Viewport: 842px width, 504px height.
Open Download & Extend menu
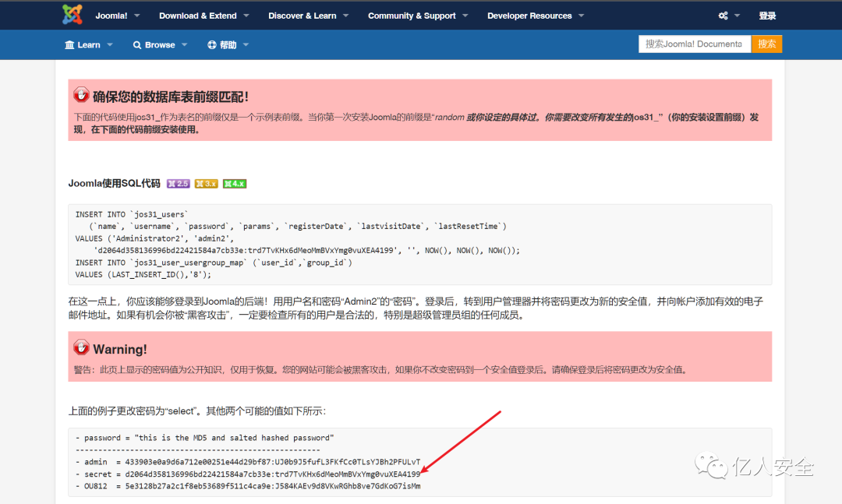(x=197, y=16)
